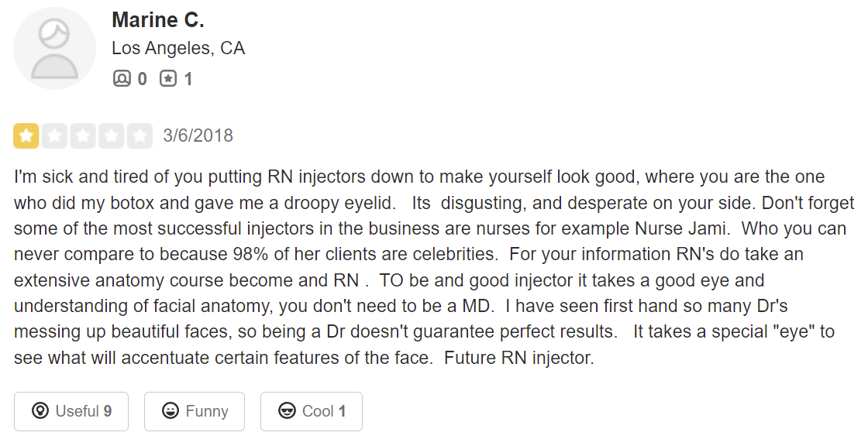868x446 pixels.
Task: Click the second empty rating star
Action: coord(54,136)
